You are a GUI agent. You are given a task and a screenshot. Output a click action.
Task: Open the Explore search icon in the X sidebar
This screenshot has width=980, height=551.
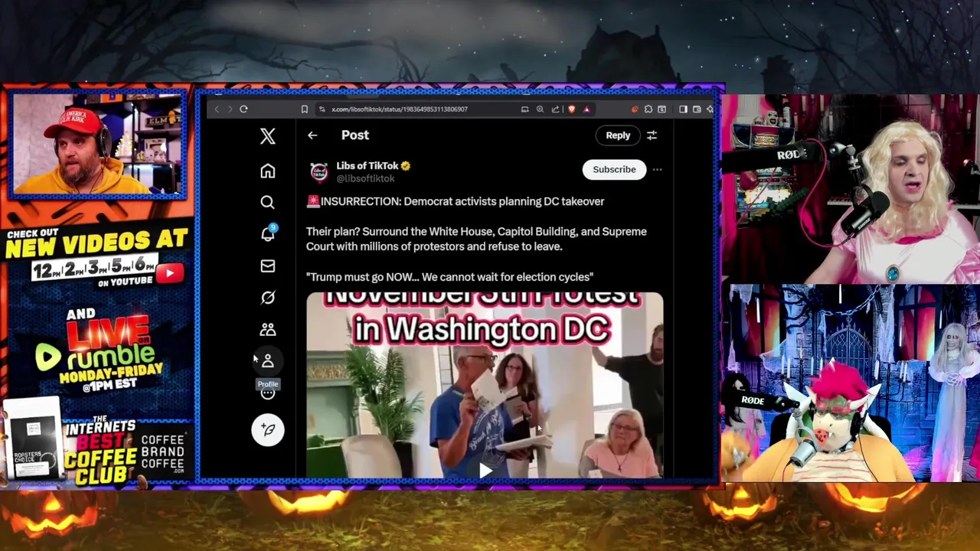tap(267, 202)
